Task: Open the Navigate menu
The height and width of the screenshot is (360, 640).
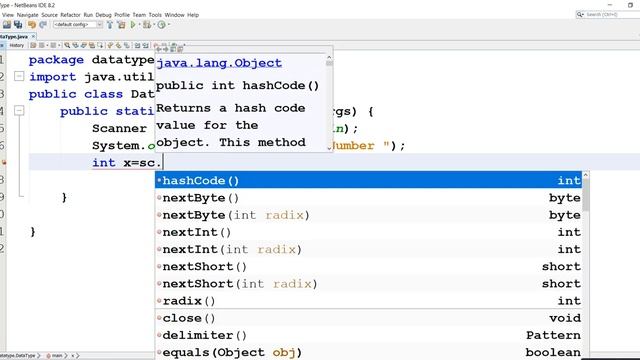Action: pyautogui.click(x=27, y=15)
